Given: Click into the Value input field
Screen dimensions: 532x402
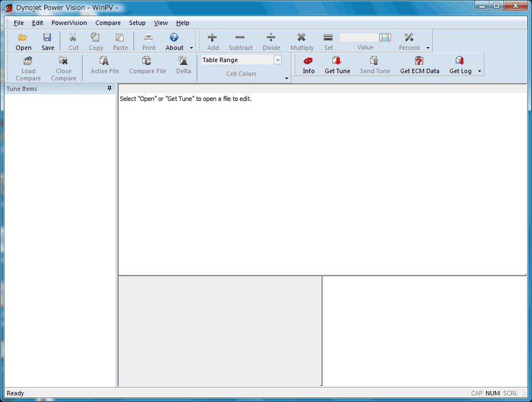Looking at the screenshot, I should click(359, 37).
